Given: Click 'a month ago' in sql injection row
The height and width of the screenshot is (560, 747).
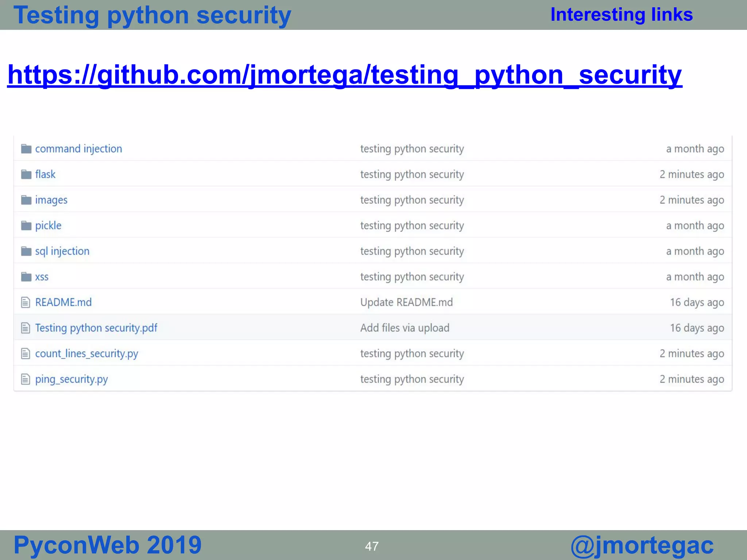Looking at the screenshot, I should click(695, 251).
